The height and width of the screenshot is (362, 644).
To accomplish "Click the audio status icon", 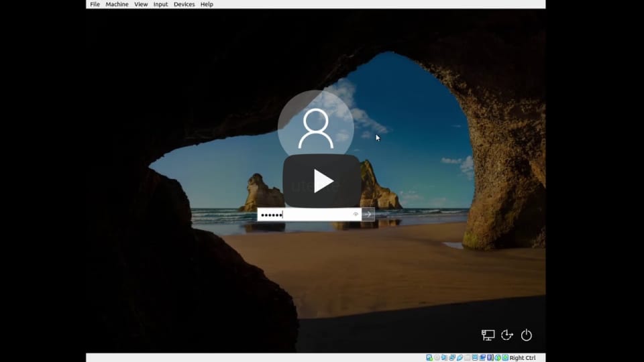I will (444, 357).
